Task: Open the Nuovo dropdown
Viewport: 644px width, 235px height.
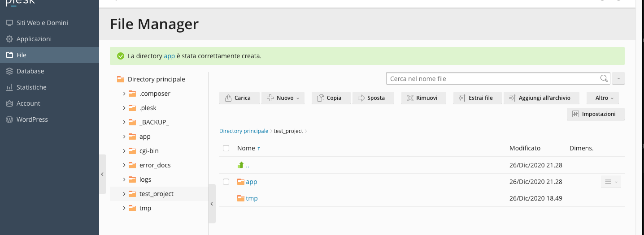Action: 283,98
